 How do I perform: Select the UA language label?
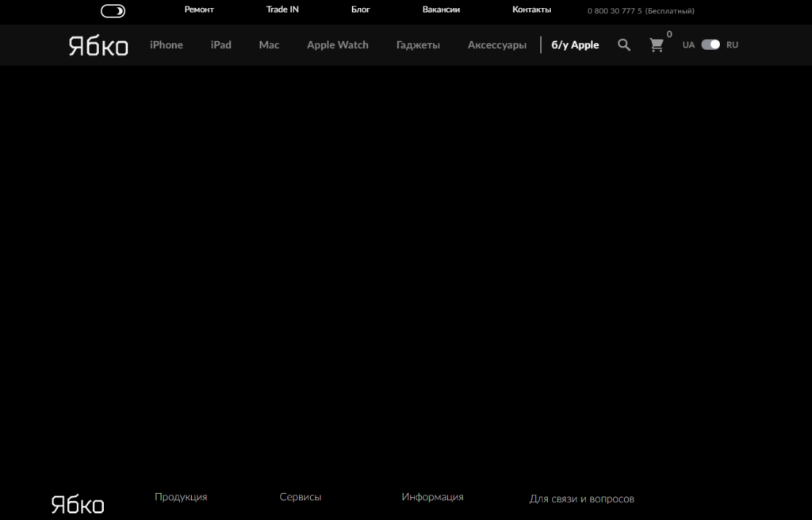click(688, 45)
